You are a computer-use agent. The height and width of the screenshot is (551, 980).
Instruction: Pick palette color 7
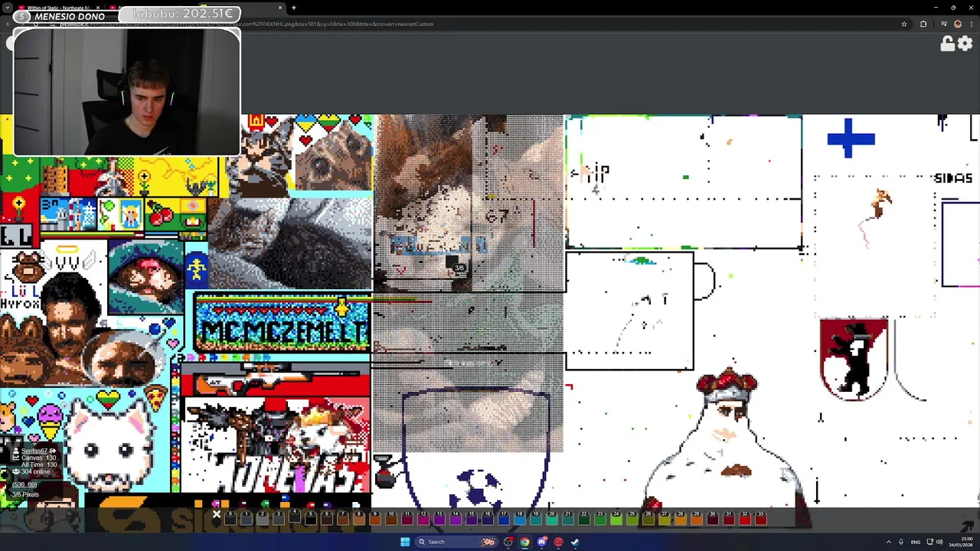(342, 519)
